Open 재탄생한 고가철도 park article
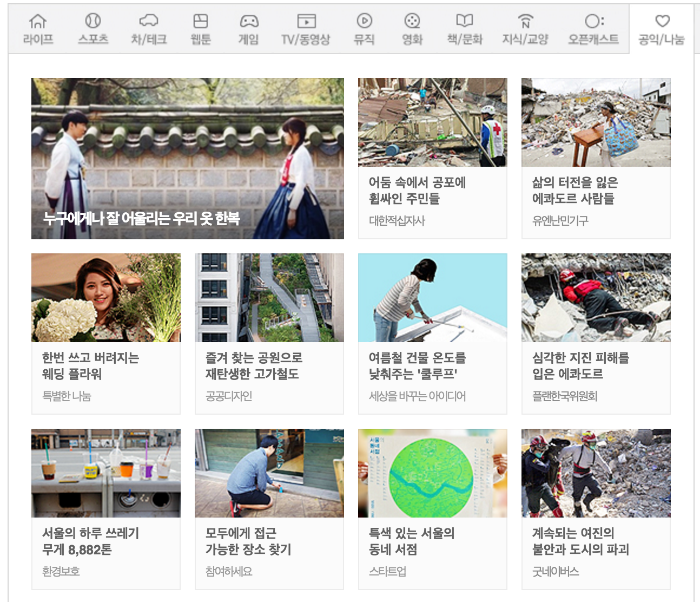 (x=269, y=334)
